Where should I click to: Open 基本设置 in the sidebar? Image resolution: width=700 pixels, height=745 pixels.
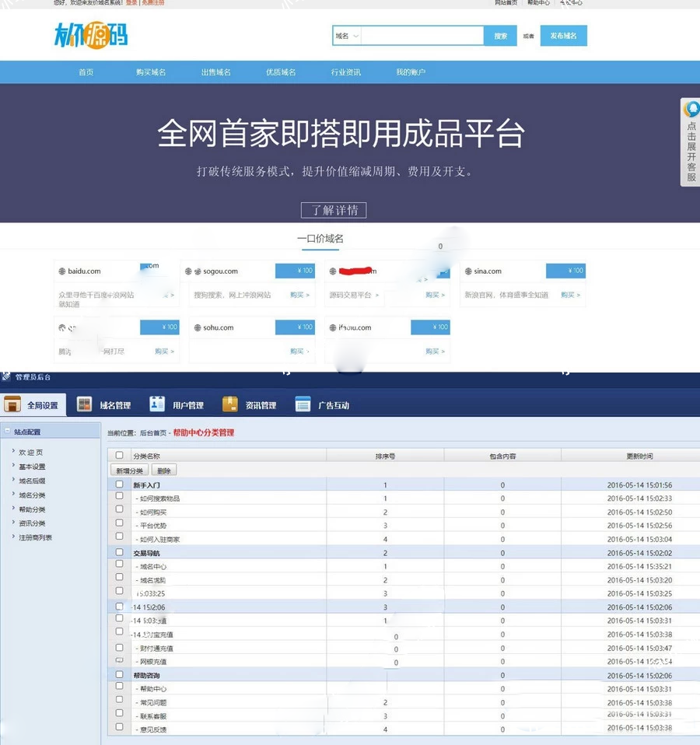point(32,467)
